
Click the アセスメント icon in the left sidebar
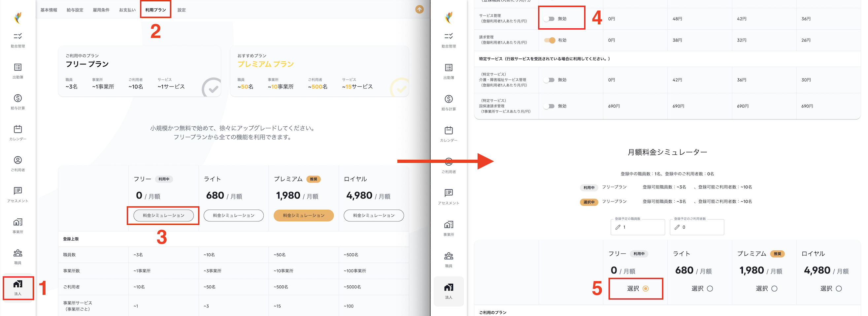point(18,194)
